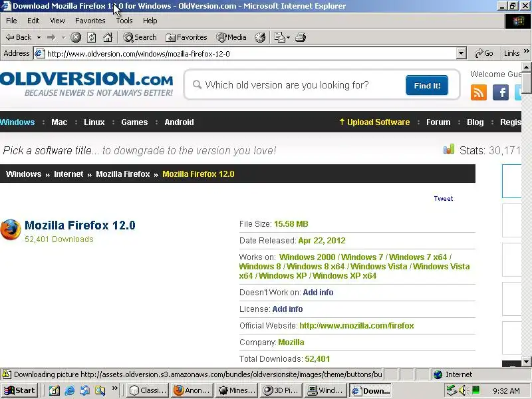Image resolution: width=532 pixels, height=399 pixels.
Task: Open the Media toolbar button
Action: pyautogui.click(x=231, y=37)
